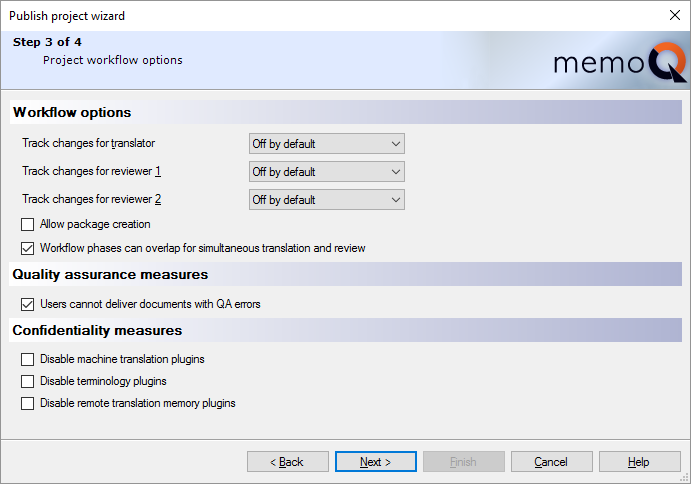
Task: Open the Track changes for reviewer 2 dropdown
Action: click(326, 200)
